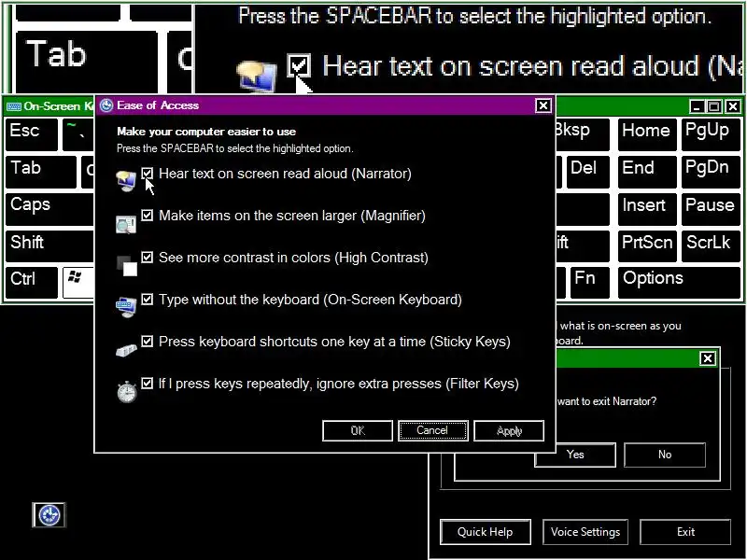
Task: Click the On-Screen Keyboard title bar icon
Action: pyautogui.click(x=14, y=106)
